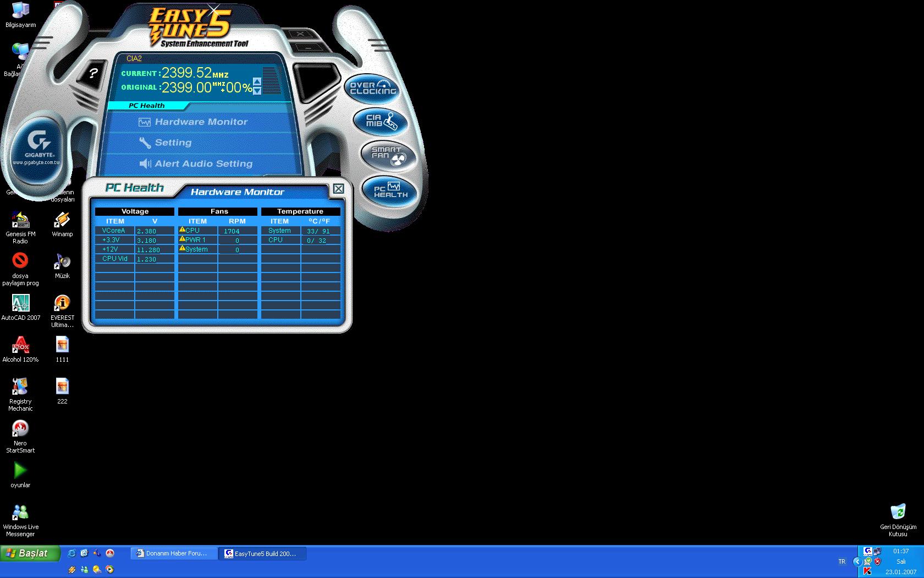Screen dimensions: 924x578
Task: Click the System fan warning icon
Action: [182, 249]
